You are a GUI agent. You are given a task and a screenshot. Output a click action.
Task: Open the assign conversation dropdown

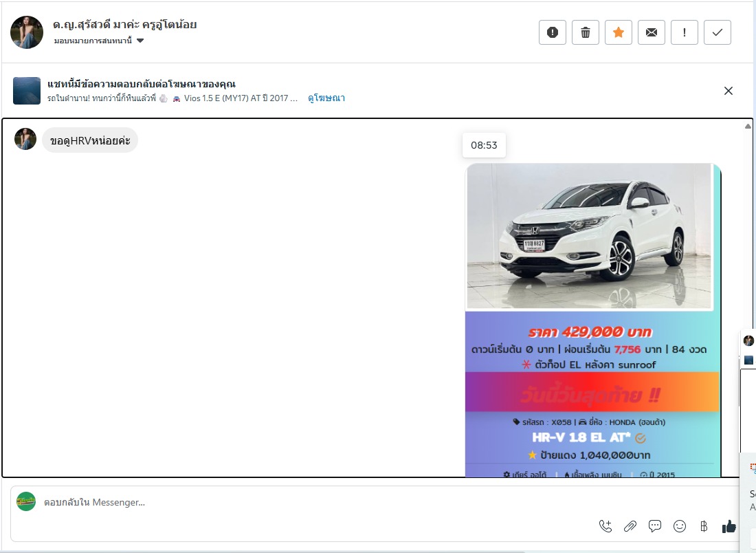[99, 41]
